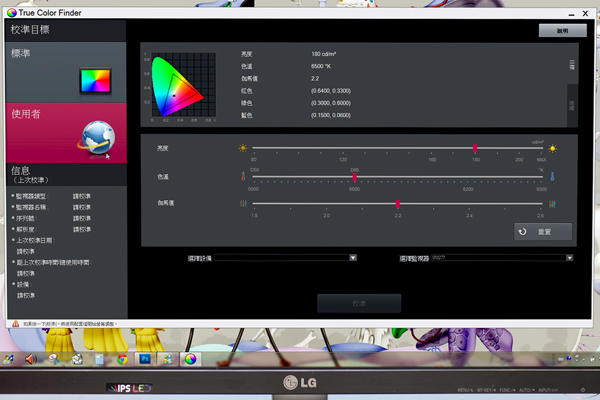Viewport: 600px width, 400px height.
Task: Click the 說明 help button
Action: coord(562,31)
